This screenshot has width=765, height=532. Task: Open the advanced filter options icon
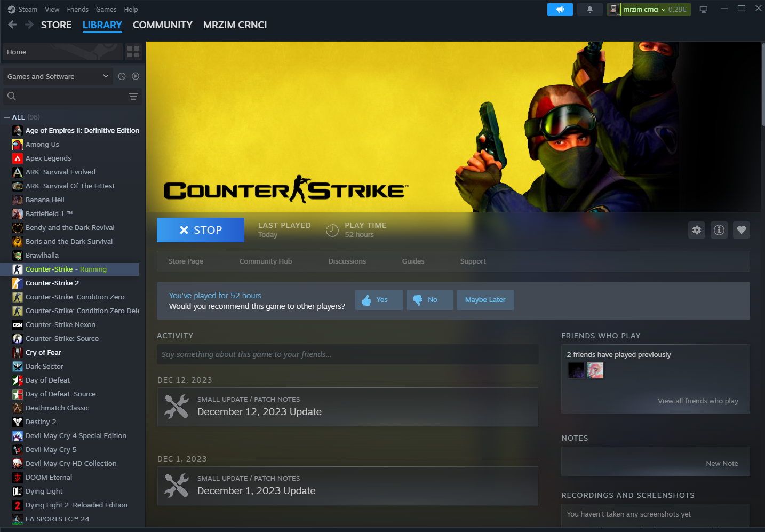tap(133, 97)
